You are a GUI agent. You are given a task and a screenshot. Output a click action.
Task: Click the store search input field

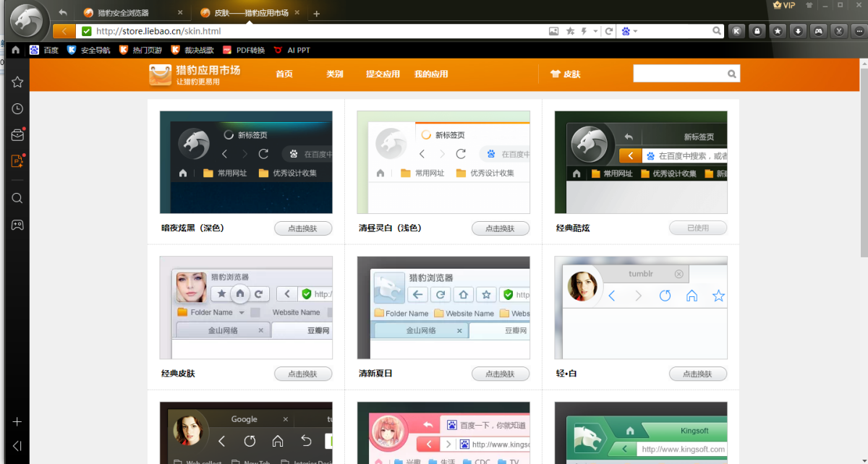pyautogui.click(x=678, y=74)
